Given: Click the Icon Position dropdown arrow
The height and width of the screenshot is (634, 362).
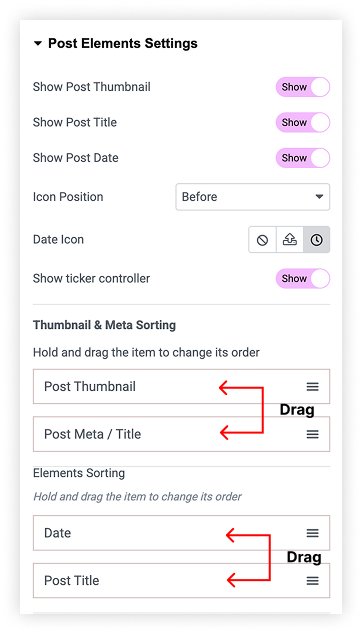Looking at the screenshot, I should click(x=319, y=197).
